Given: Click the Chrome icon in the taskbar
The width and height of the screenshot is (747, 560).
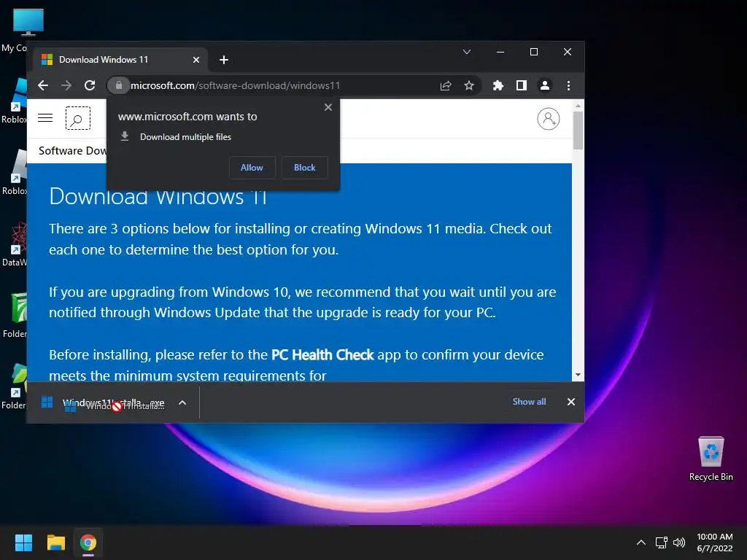Looking at the screenshot, I should click(88, 542).
